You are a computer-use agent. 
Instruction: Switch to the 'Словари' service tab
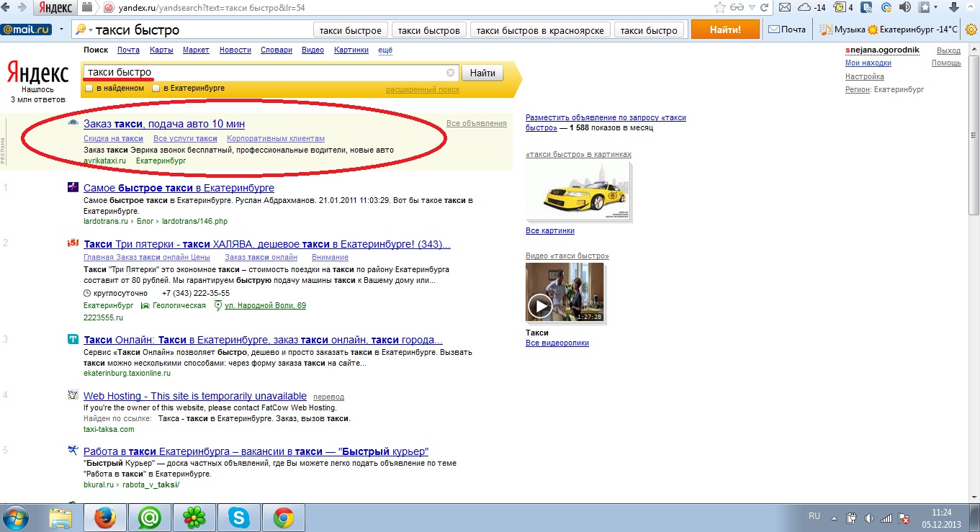pos(277,50)
